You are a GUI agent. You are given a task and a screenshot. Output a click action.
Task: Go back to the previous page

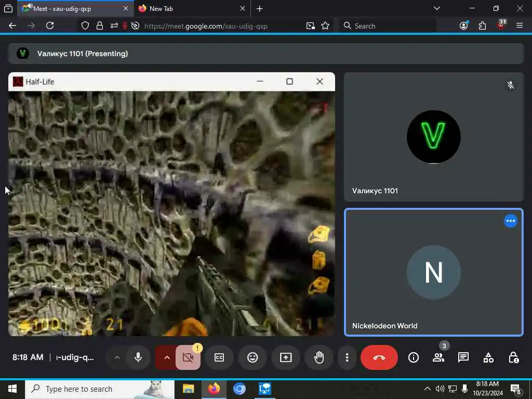tap(12, 26)
